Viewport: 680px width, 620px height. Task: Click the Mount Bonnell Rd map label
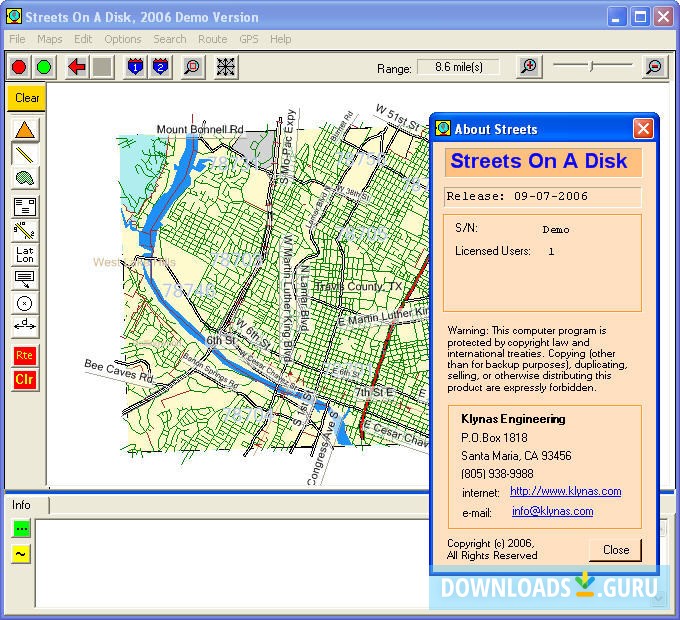pos(200,129)
